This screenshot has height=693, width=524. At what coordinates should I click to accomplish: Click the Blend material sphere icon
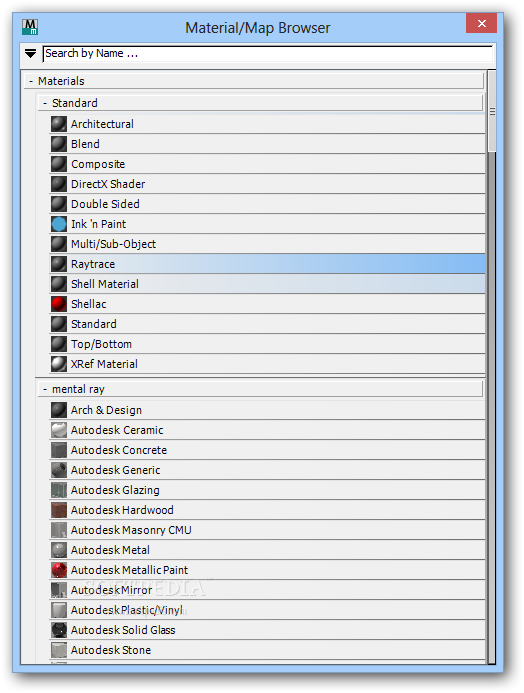pos(59,144)
